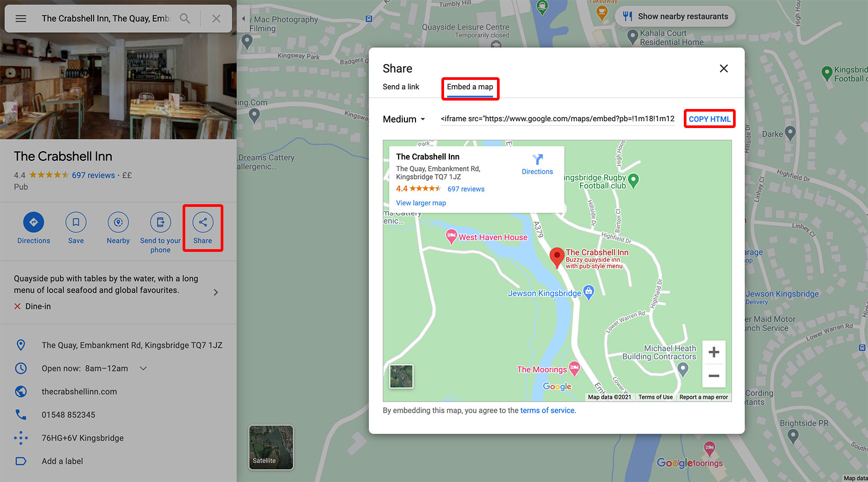Switch to Satellite view
This screenshot has height=482, width=868.
coord(270,447)
